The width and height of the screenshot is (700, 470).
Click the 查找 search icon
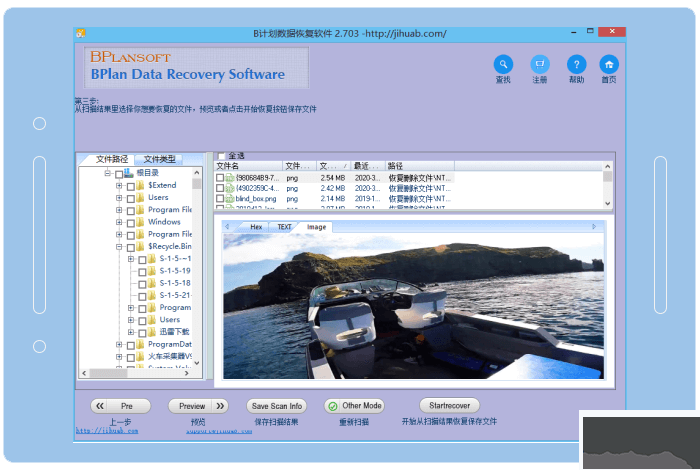click(503, 64)
